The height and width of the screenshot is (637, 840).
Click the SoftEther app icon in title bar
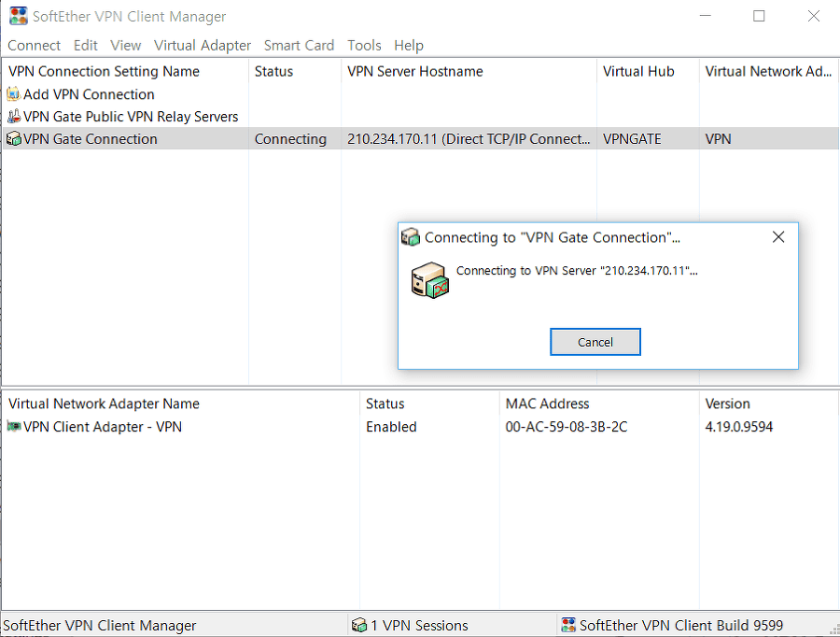19,16
